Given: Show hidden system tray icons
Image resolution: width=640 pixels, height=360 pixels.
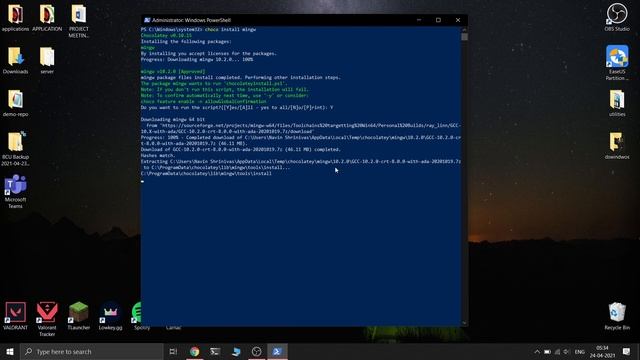Looking at the screenshot, I should [x=537, y=351].
